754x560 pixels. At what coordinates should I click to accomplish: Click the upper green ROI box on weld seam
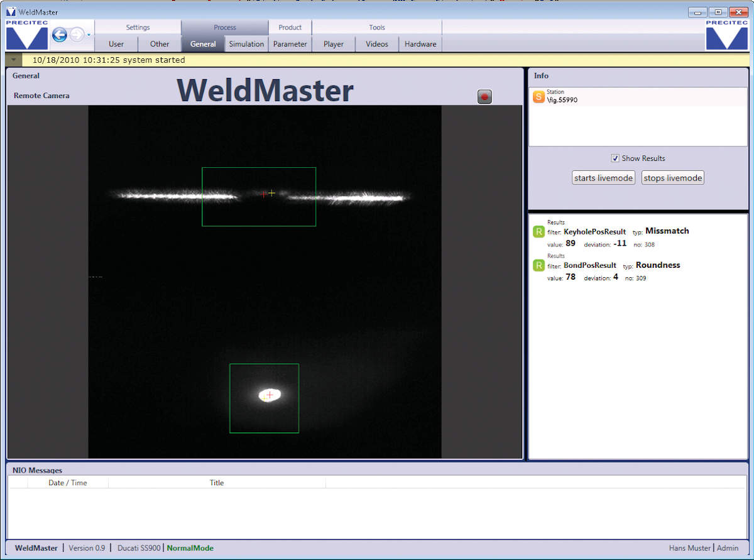pyautogui.click(x=259, y=197)
